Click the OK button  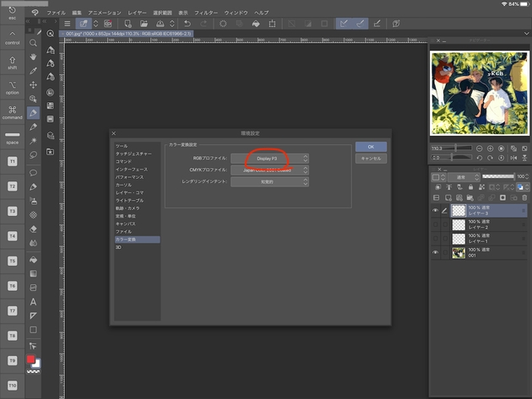371,147
